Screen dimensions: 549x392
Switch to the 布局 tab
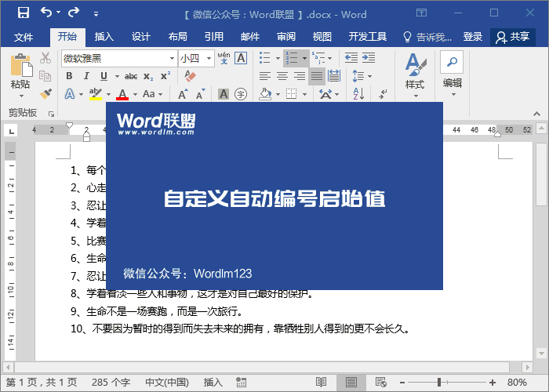177,36
